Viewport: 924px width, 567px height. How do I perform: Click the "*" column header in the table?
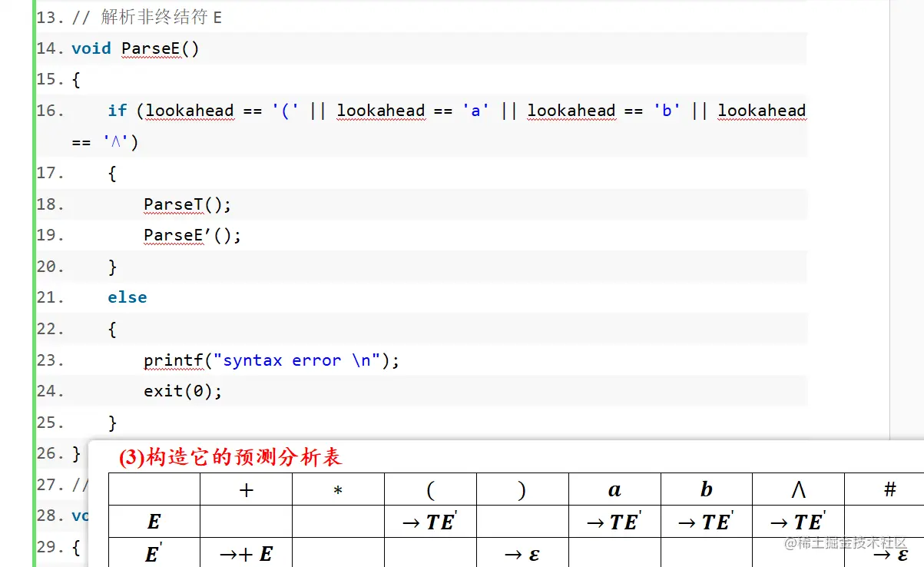tap(338, 489)
